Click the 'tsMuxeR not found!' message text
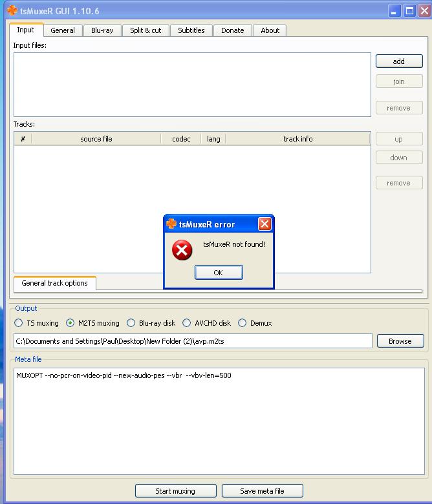The image size is (432, 504). pyautogui.click(x=234, y=244)
